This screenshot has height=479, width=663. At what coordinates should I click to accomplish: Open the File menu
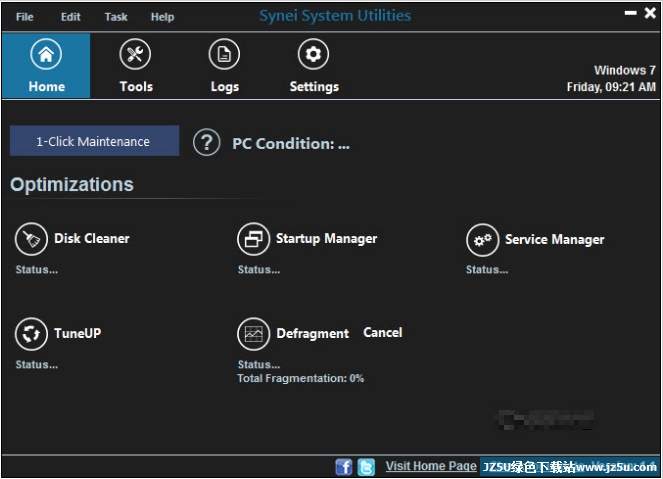(x=25, y=17)
